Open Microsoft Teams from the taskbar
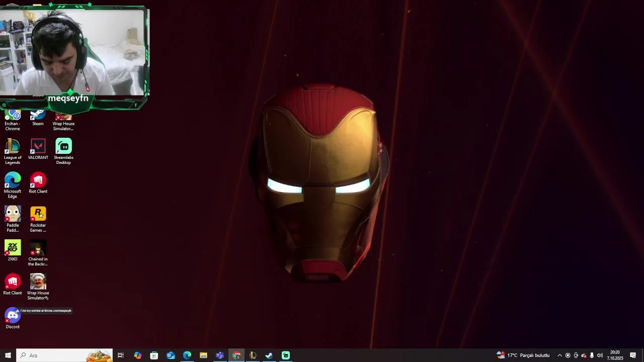 [x=220, y=355]
